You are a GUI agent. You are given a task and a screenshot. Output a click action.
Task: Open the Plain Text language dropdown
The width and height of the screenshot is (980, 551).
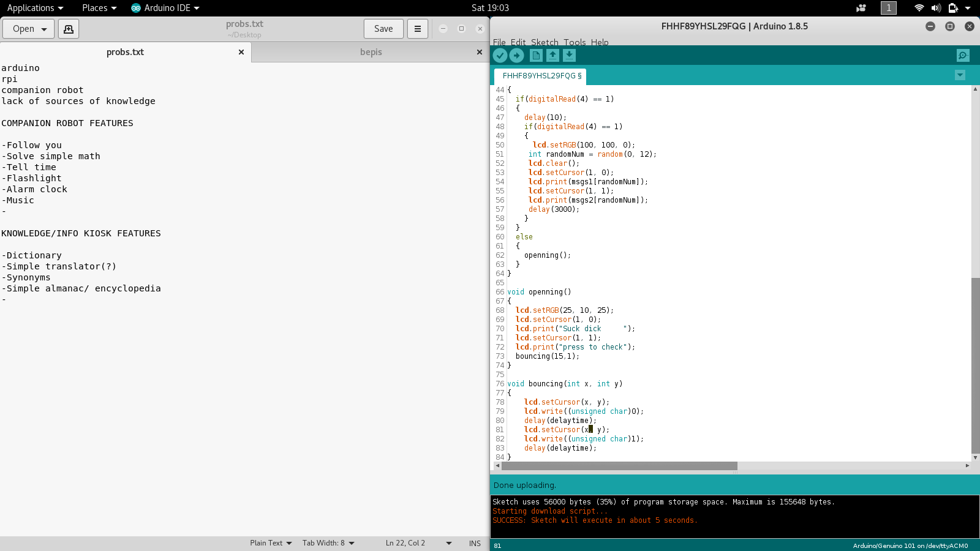[271, 543]
